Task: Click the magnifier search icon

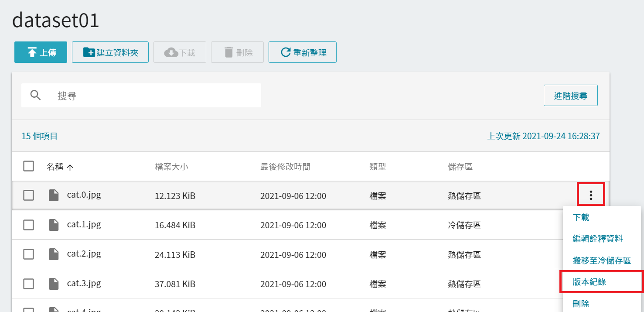Action: click(x=36, y=96)
